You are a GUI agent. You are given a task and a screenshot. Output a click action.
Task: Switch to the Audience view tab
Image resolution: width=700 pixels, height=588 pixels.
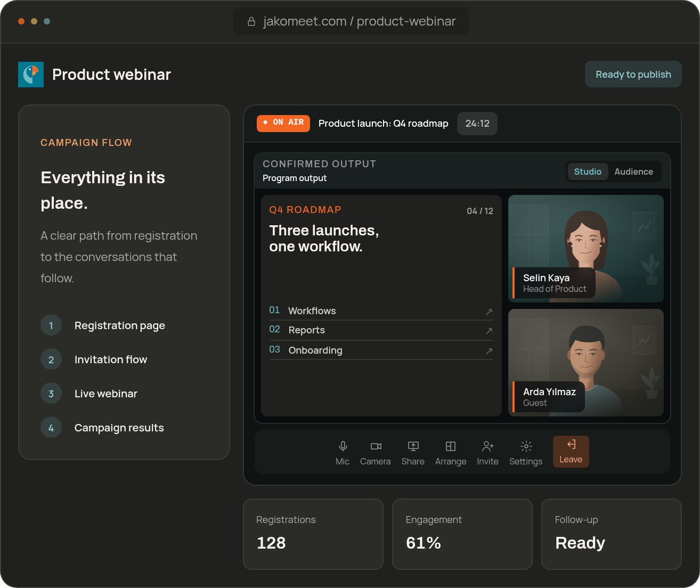point(633,171)
